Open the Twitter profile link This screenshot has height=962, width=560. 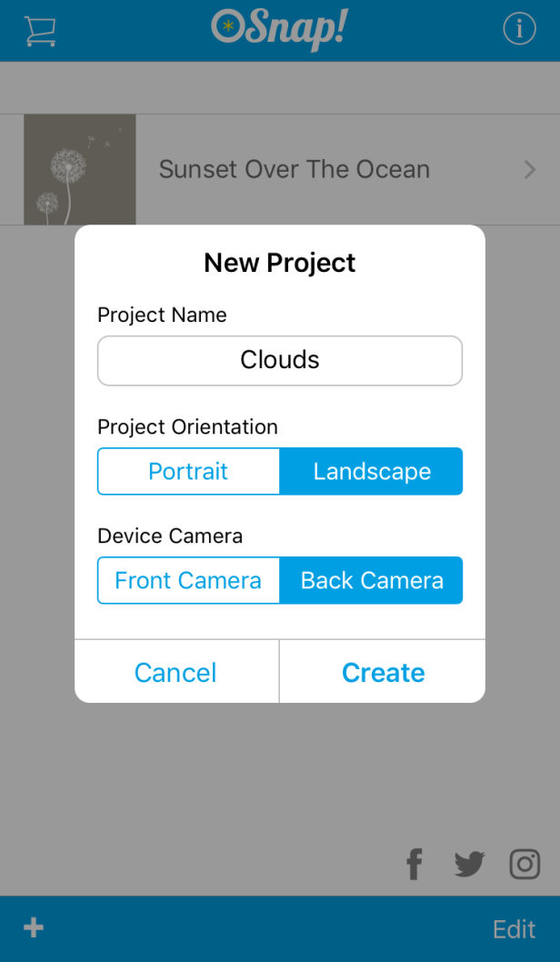click(x=469, y=864)
